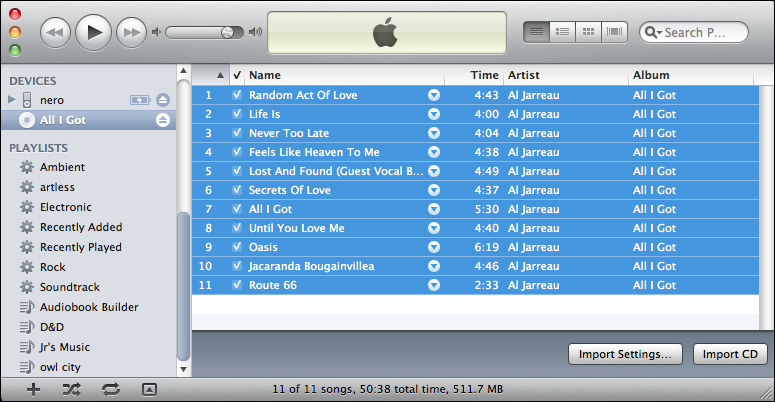Open the Rock smart playlist

(x=52, y=267)
